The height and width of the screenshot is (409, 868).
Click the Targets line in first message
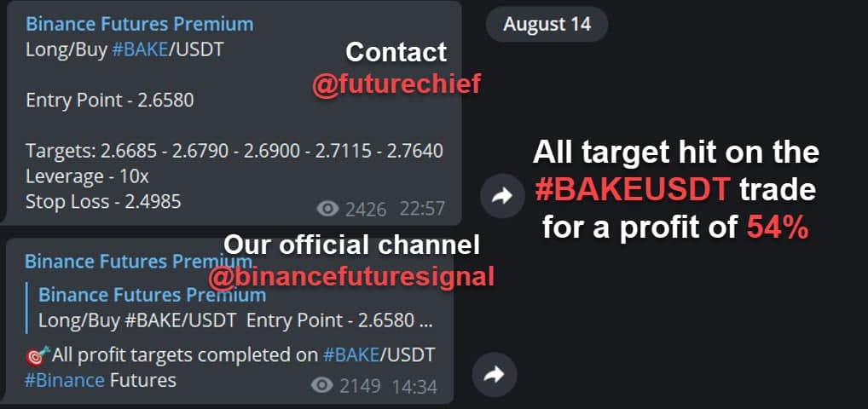tap(234, 151)
